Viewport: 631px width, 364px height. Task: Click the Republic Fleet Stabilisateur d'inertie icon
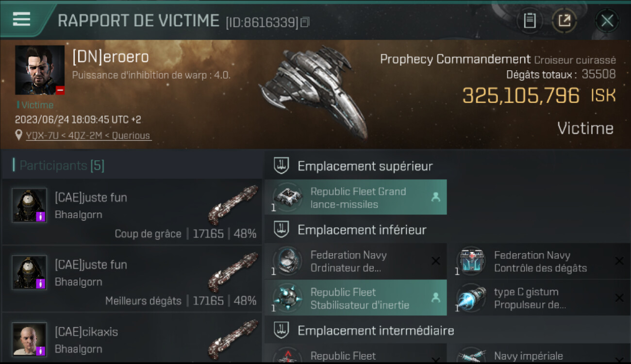click(287, 298)
